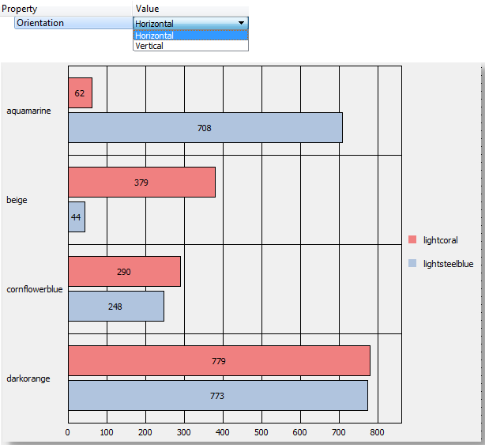Screen dimensions: 489x448
Task: Click the aquamarine category axis label
Action: point(28,111)
